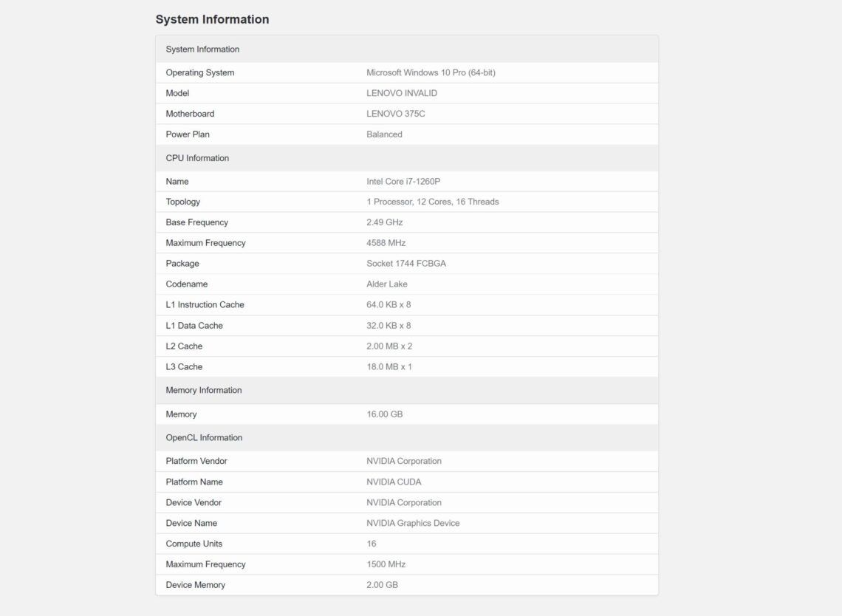Viewport: 842px width, 616px height.
Task: Click the Microsoft Windows 10 Pro value
Action: pos(431,72)
